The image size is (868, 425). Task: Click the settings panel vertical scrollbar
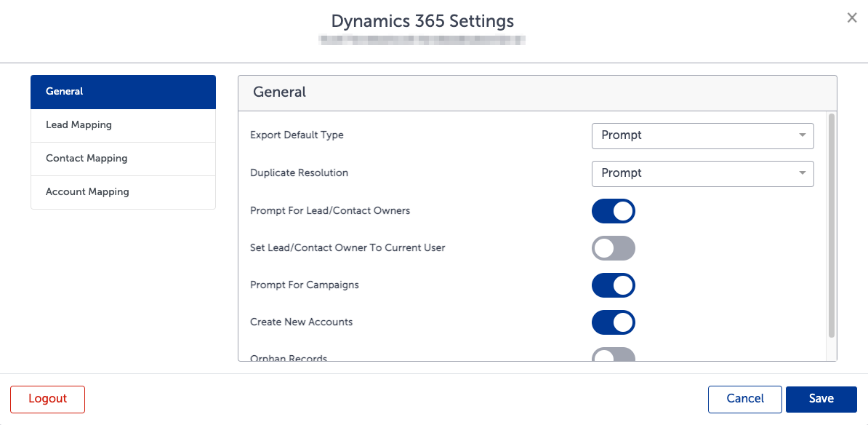[x=831, y=225]
